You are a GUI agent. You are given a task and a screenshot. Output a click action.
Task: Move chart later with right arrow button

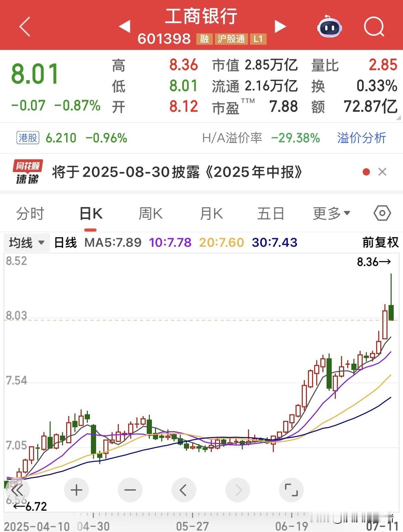[x=238, y=490]
